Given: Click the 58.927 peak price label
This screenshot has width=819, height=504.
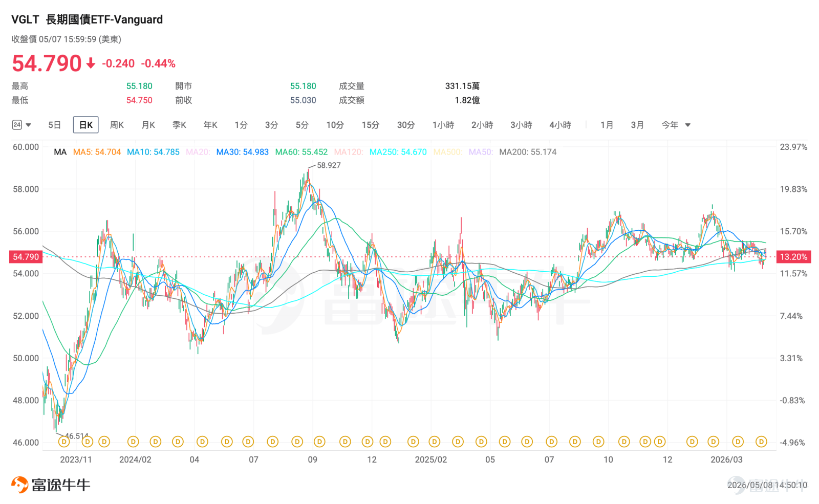Looking at the screenshot, I should pos(329,165).
